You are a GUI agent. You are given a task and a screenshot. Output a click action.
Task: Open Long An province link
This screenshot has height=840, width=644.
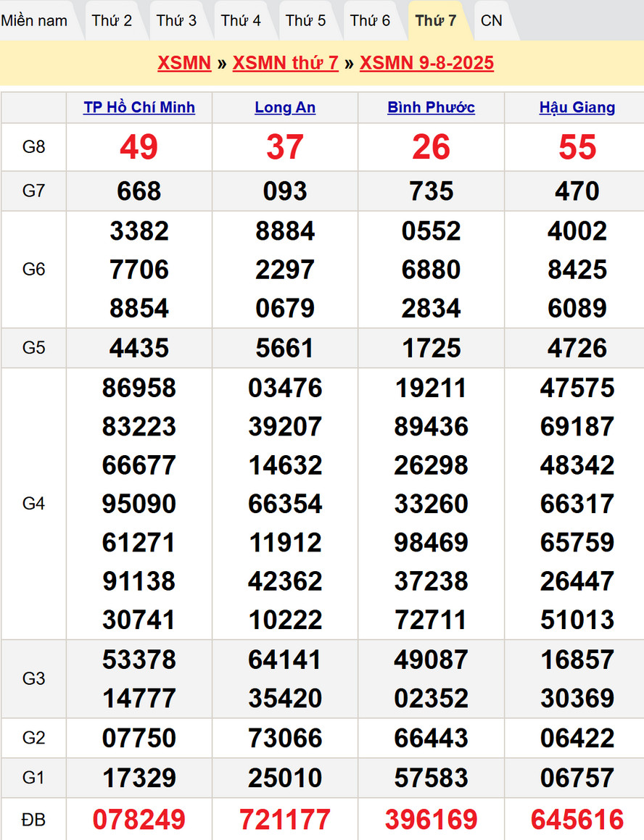click(285, 107)
